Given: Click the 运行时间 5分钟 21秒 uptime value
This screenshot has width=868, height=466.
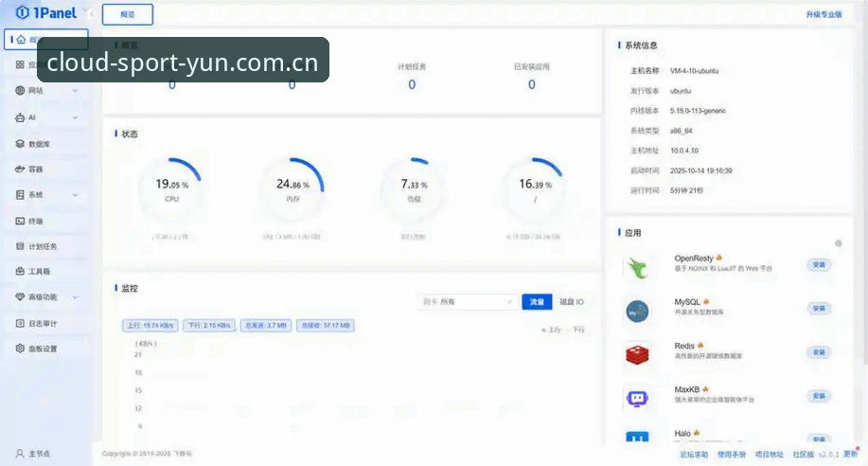Looking at the screenshot, I should pos(686,190).
